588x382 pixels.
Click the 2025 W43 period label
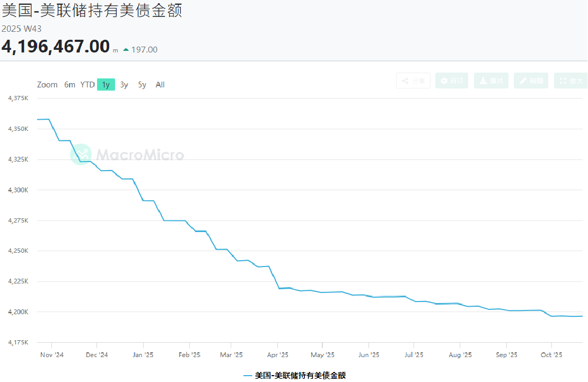click(x=21, y=29)
